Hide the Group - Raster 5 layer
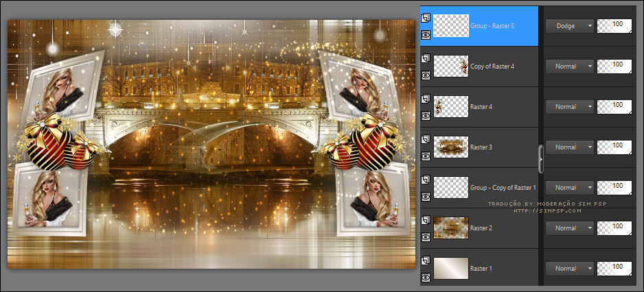The image size is (644, 292). click(426, 34)
